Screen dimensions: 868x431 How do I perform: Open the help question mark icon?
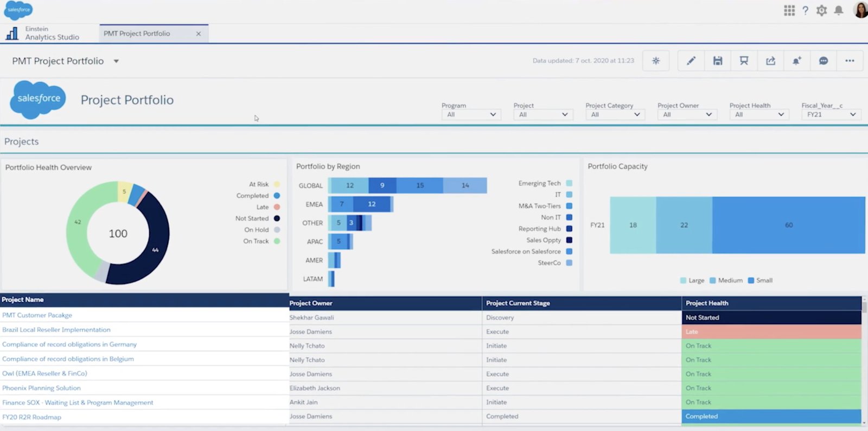805,10
